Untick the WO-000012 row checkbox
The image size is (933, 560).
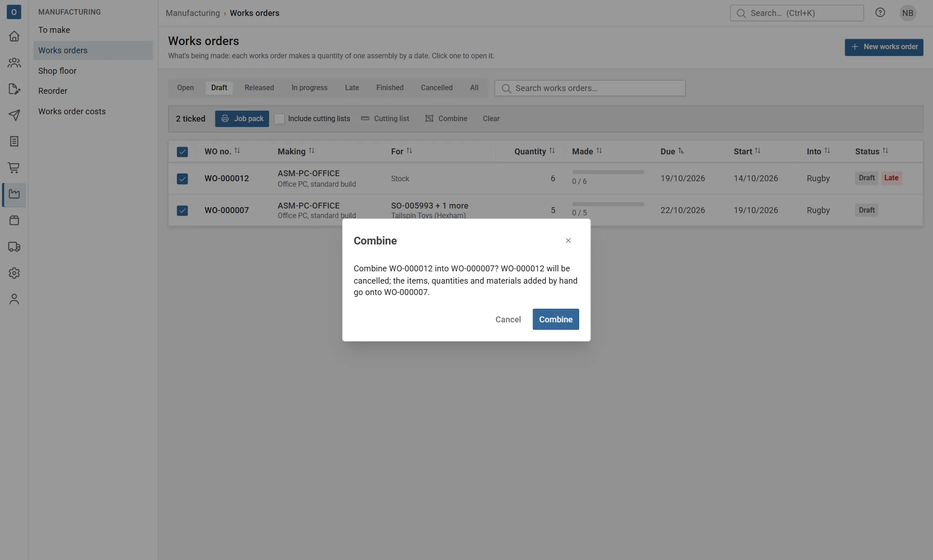(x=182, y=178)
